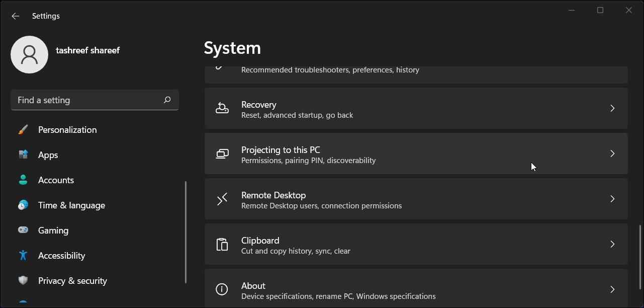
Task: Open Projecting to this PC settings
Action: (x=416, y=153)
